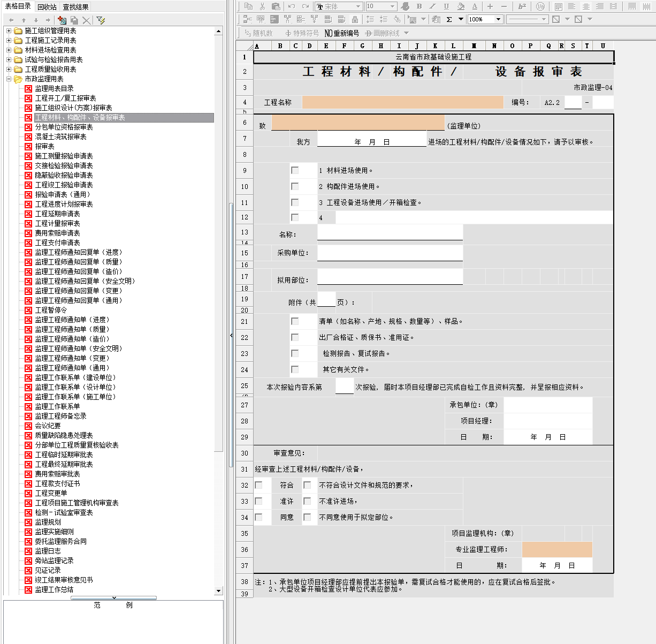Switch to the 回收站 tab
This screenshot has height=644, width=656.
click(47, 7)
